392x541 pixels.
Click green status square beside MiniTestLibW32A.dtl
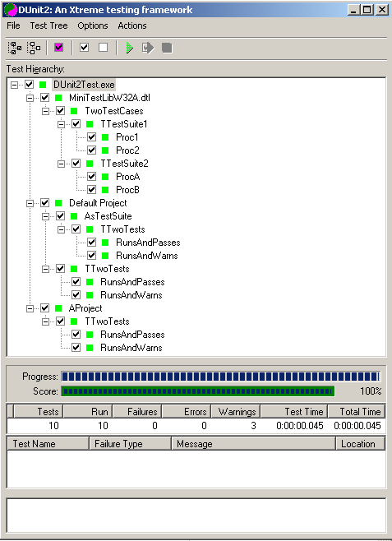pyautogui.click(x=58, y=98)
